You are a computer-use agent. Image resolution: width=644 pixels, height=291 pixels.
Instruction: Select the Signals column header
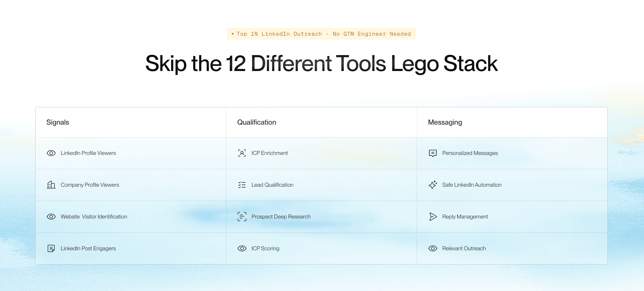click(57, 122)
